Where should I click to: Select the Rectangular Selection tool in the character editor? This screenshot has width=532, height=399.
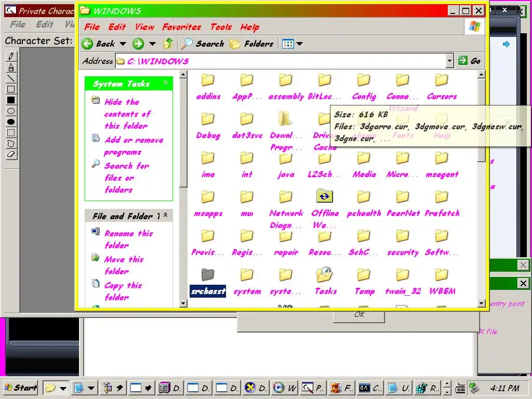pos(11,132)
